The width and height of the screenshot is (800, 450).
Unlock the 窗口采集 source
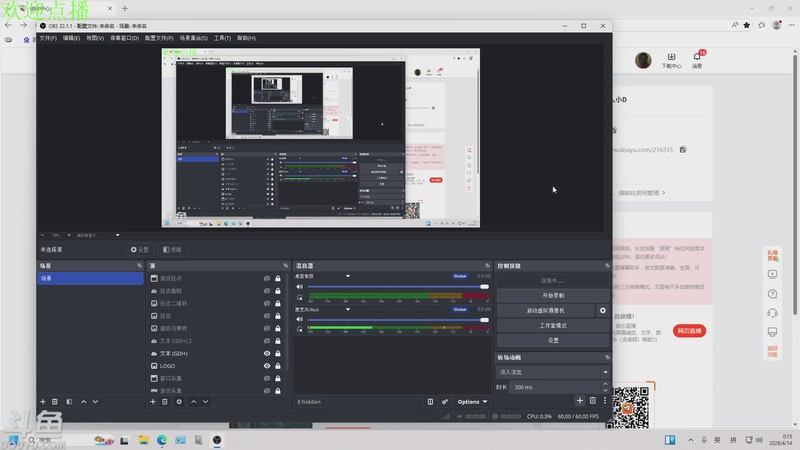pyautogui.click(x=278, y=378)
